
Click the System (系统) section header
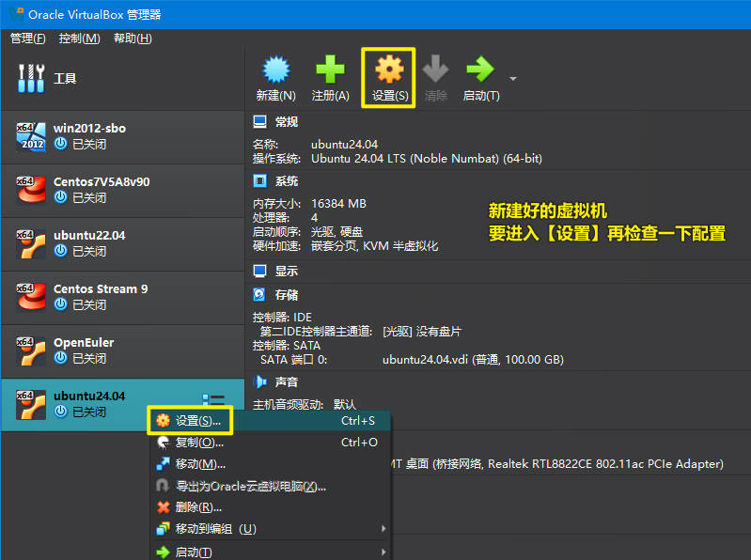click(x=287, y=181)
